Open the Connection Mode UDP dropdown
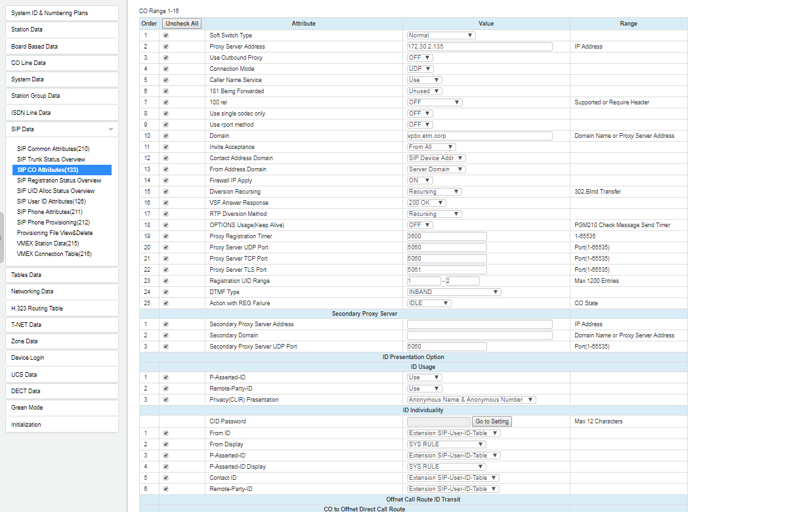This screenshot has height=512, width=812. 420,69
